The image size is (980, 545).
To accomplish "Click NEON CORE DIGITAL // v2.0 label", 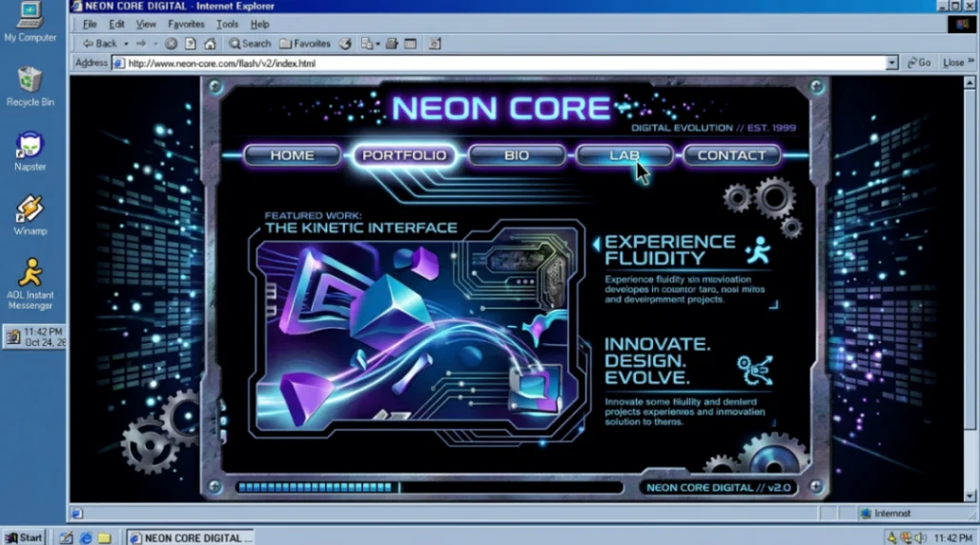I will coord(718,488).
